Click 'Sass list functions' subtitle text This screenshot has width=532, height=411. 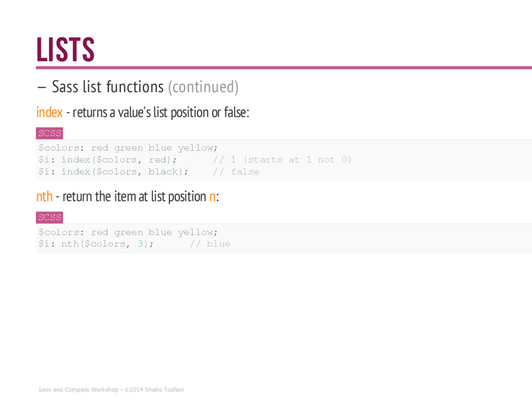(x=108, y=87)
